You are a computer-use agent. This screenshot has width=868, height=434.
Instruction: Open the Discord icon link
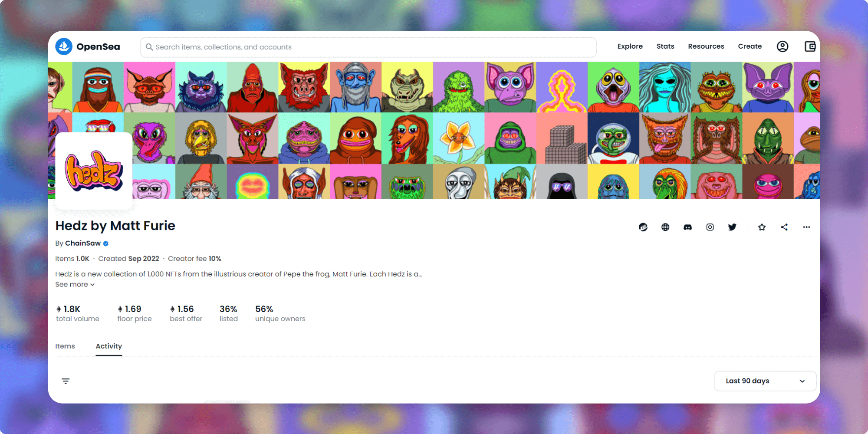point(687,227)
